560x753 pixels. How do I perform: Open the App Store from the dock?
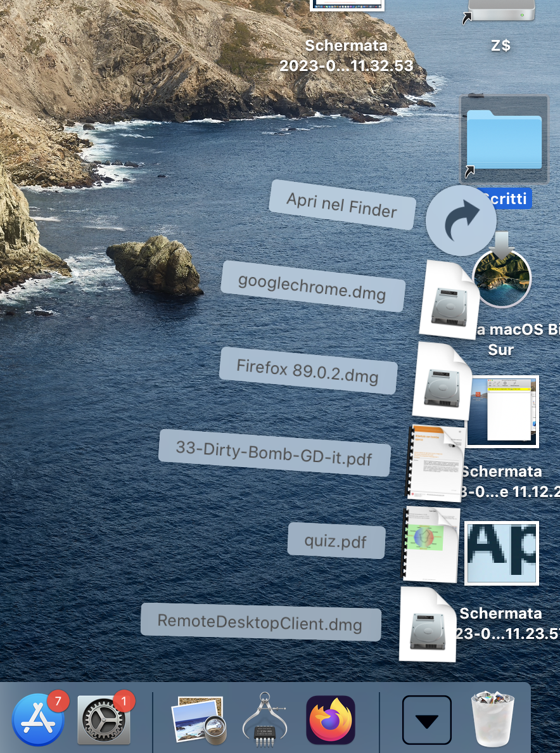[38, 720]
